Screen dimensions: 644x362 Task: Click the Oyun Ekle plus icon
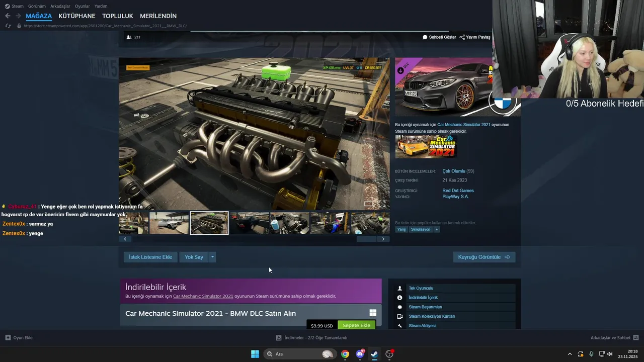(8, 338)
